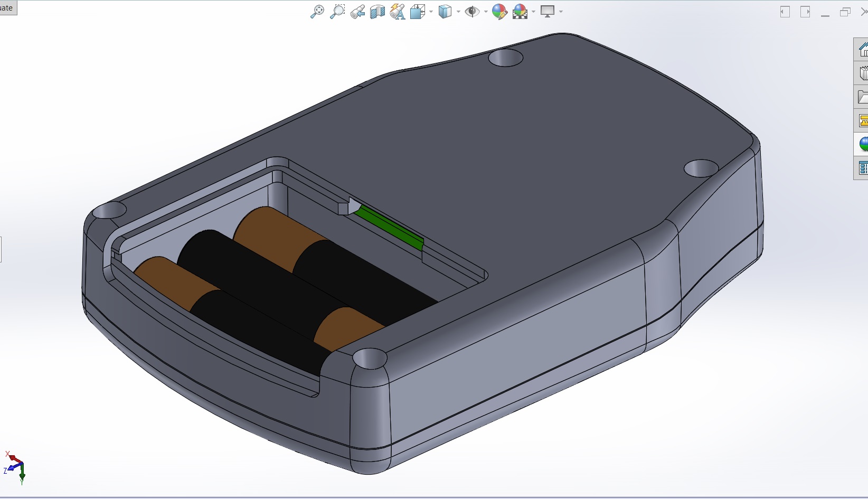Restore down the document window
Screen dimensions: 868x499
tap(845, 12)
